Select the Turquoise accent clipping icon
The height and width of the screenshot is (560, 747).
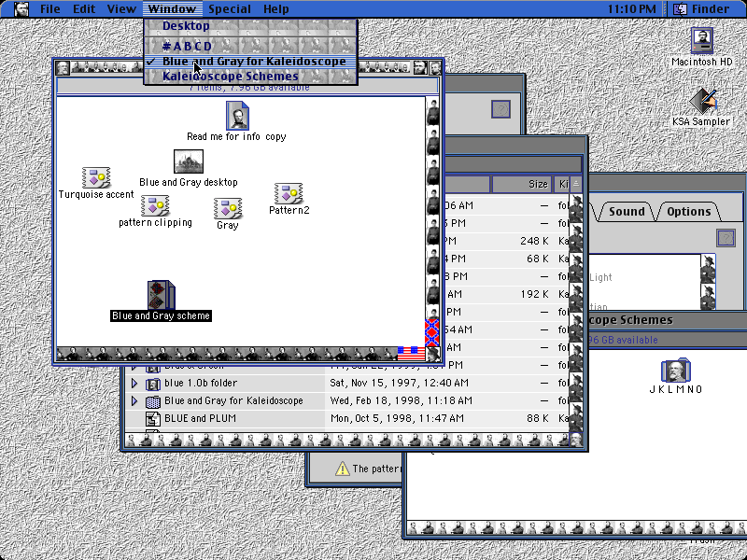click(96, 177)
